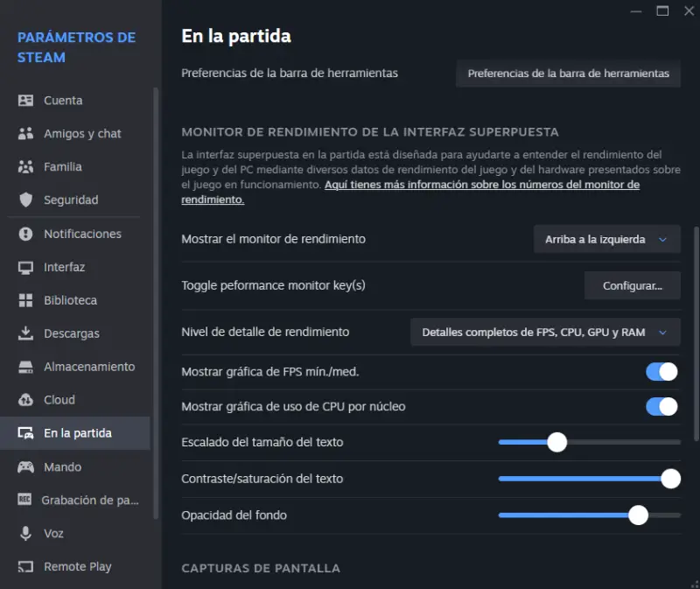Viewport: 700px width, 589px height.
Task: Minimize the Steam settings window
Action: tap(636, 11)
